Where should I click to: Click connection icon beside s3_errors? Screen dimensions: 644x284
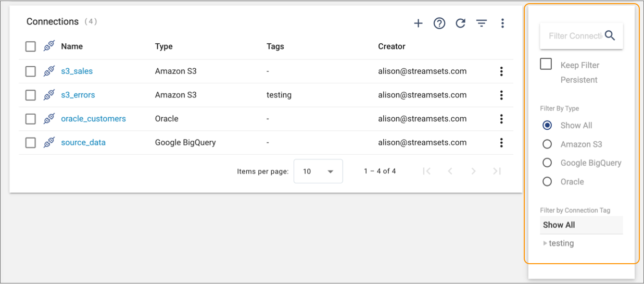click(x=49, y=95)
